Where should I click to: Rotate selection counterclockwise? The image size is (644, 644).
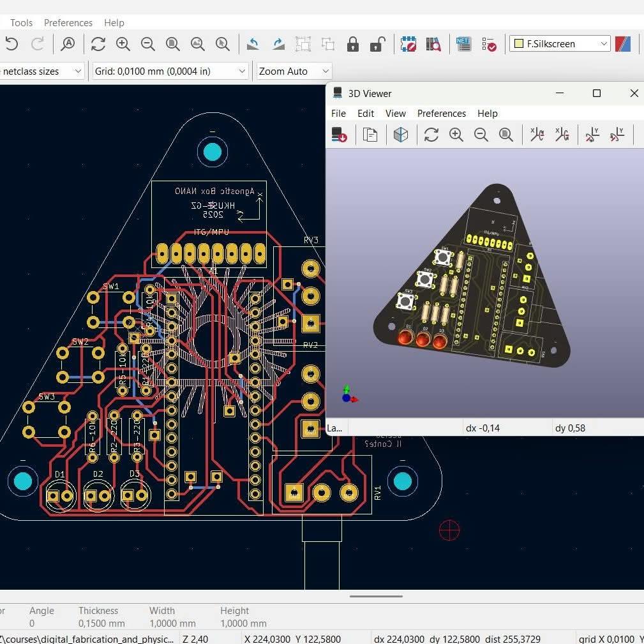(x=253, y=44)
